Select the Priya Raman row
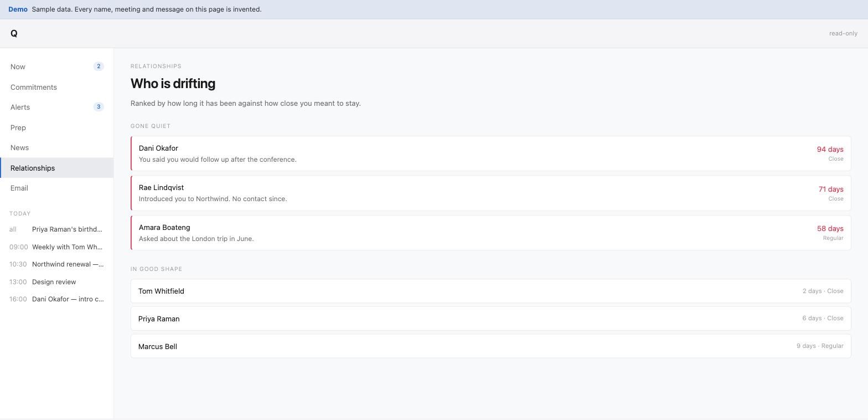The height and width of the screenshot is (420, 868). [490, 319]
